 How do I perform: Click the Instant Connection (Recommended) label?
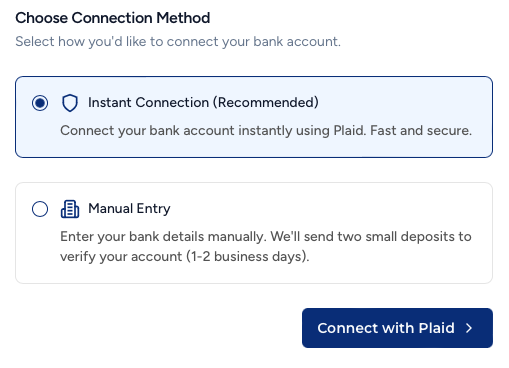(203, 103)
